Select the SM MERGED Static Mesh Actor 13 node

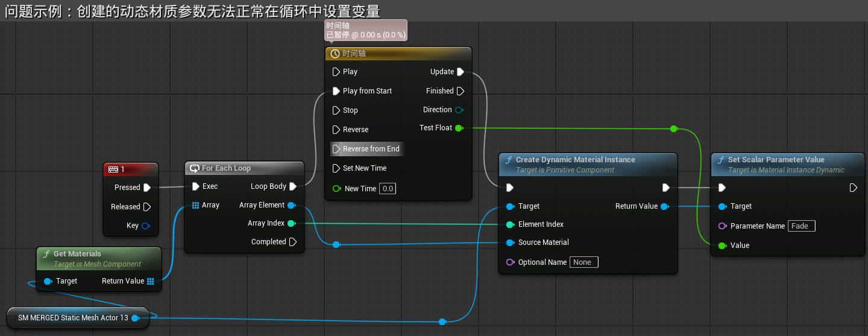coord(73,318)
